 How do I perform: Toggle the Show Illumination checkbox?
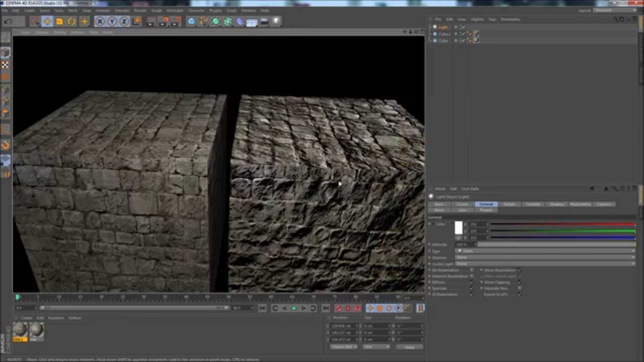point(519,270)
